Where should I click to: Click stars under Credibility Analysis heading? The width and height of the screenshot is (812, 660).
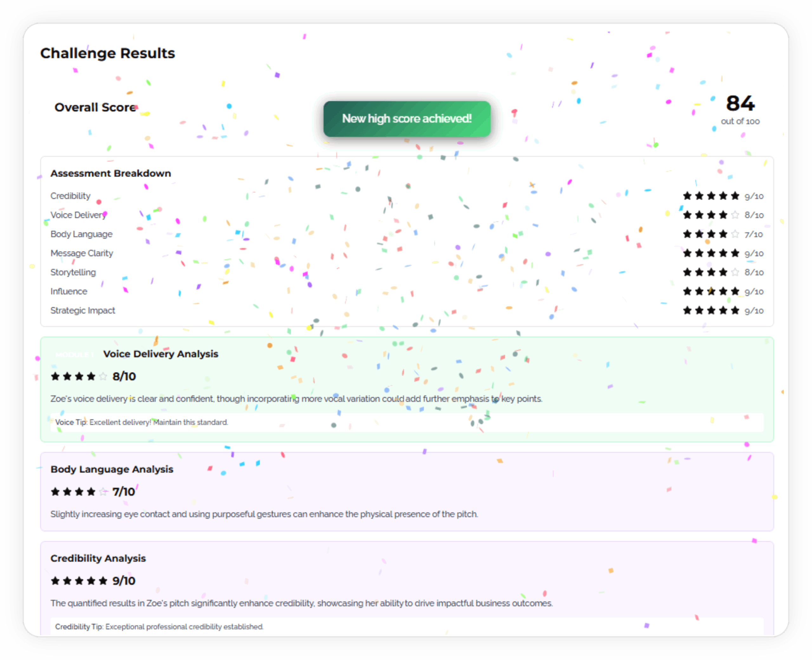[79, 580]
